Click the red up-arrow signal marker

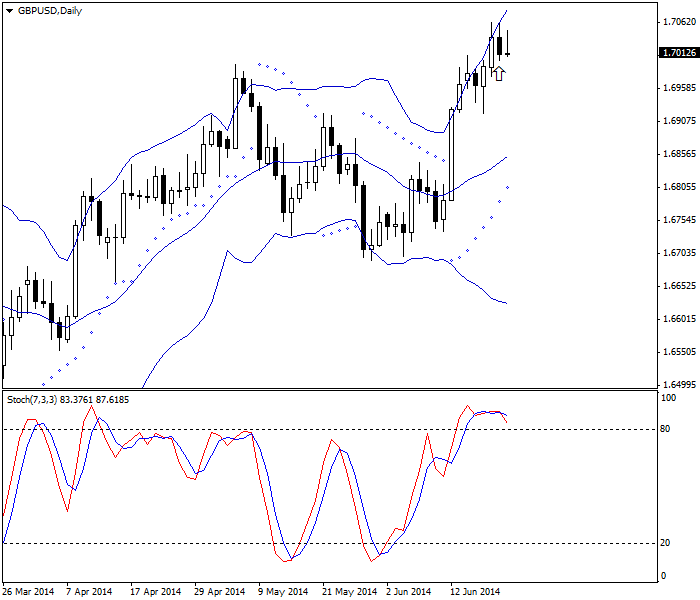point(498,73)
